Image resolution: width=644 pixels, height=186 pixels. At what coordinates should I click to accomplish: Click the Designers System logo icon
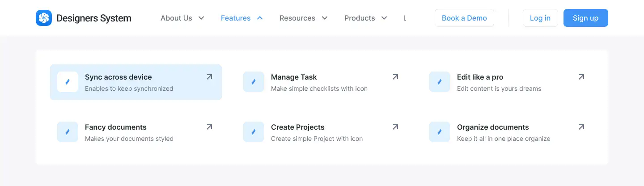[44, 18]
